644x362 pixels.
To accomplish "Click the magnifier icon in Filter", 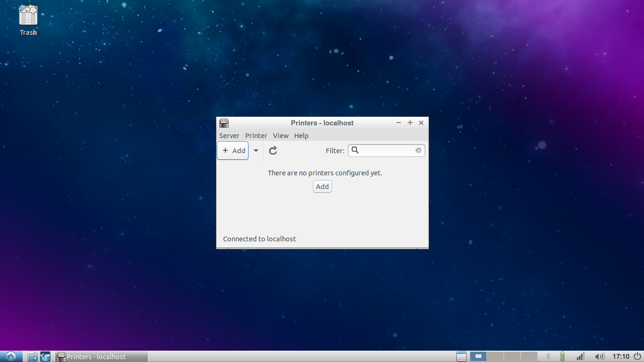I will (355, 150).
